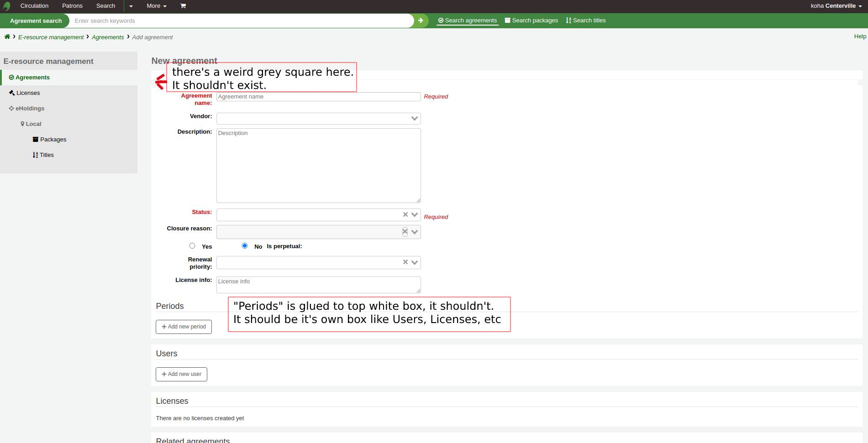Select Yes for Is perpetual
The image size is (868, 443).
click(x=192, y=246)
